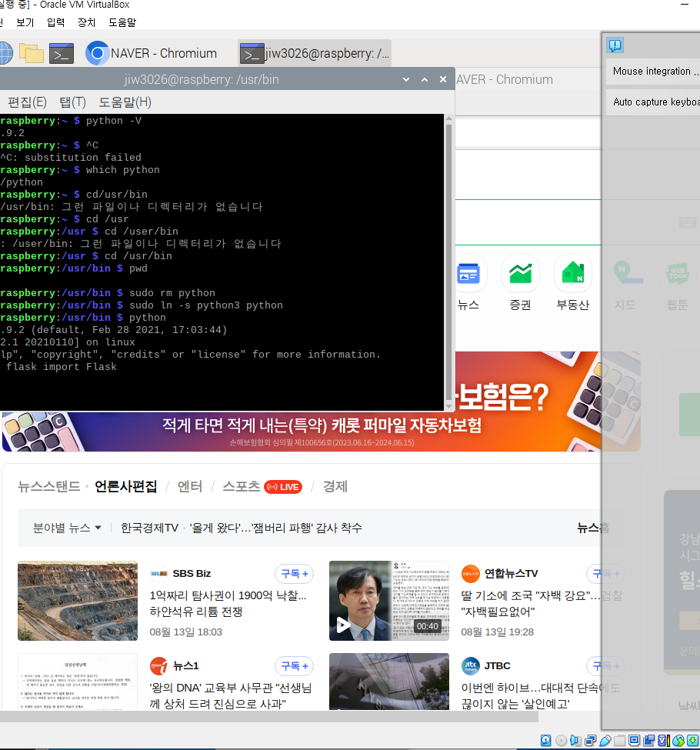Click the terminal scrollbar down arrow

click(448, 407)
